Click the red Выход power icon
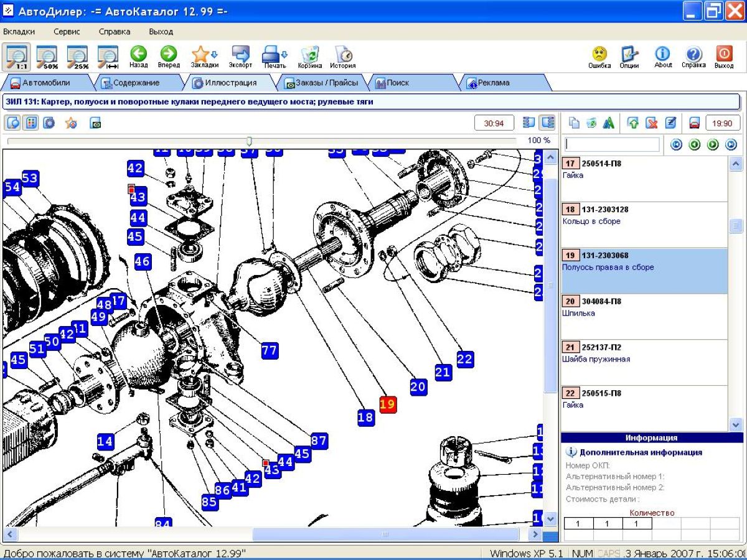Screen dimensions: 747x560 [x=724, y=56]
